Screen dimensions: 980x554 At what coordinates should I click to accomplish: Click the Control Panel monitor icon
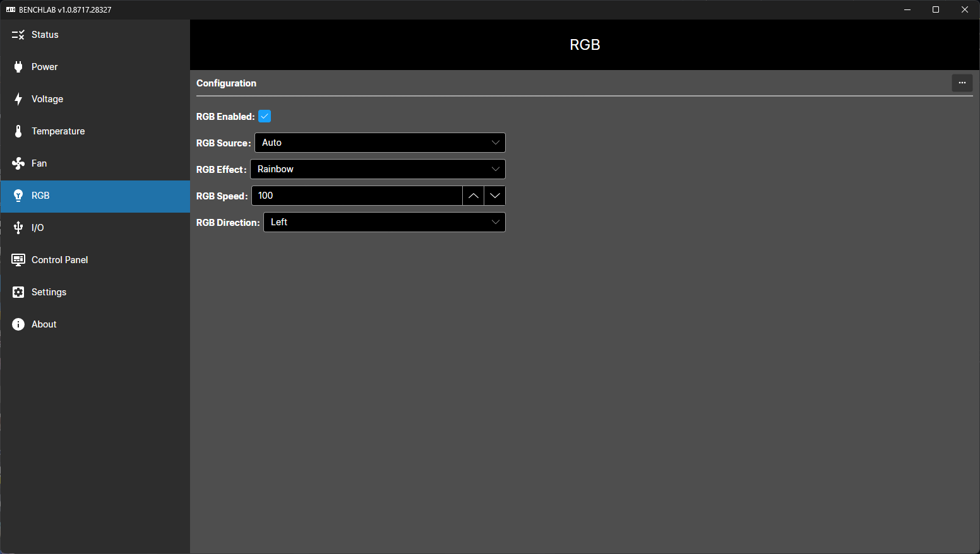click(18, 260)
